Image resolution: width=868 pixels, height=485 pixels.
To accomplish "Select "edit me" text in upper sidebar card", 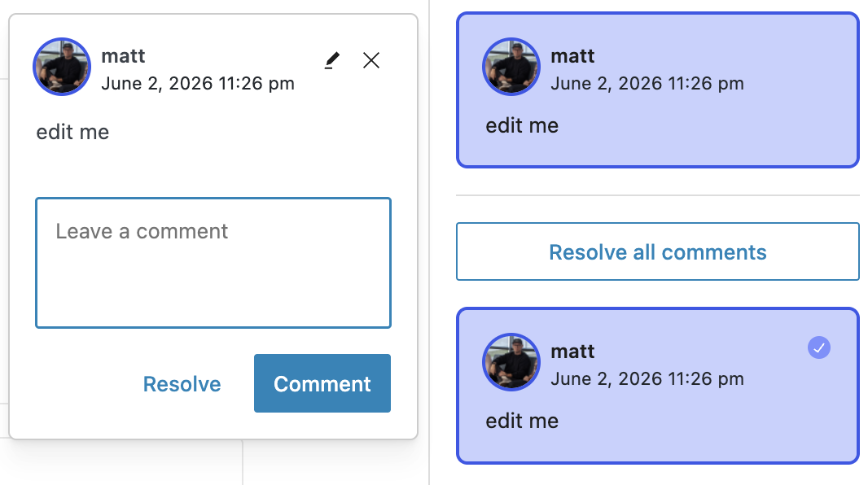I will [522, 125].
